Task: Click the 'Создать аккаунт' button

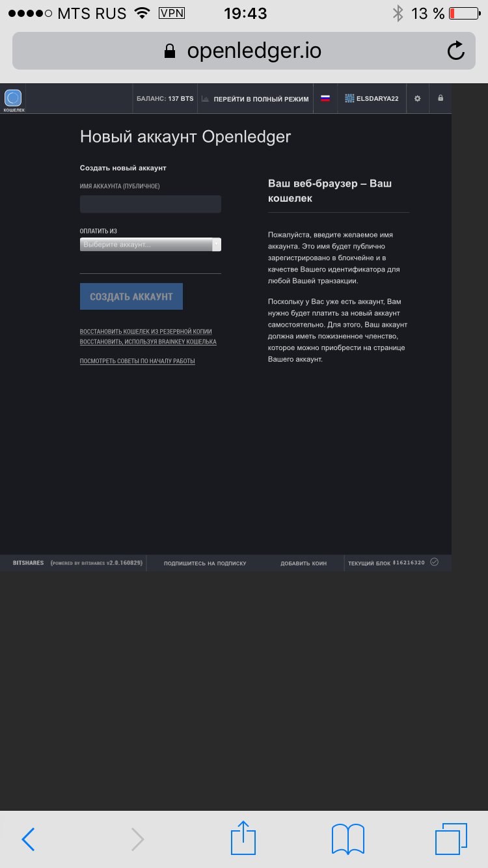Action: tap(131, 296)
